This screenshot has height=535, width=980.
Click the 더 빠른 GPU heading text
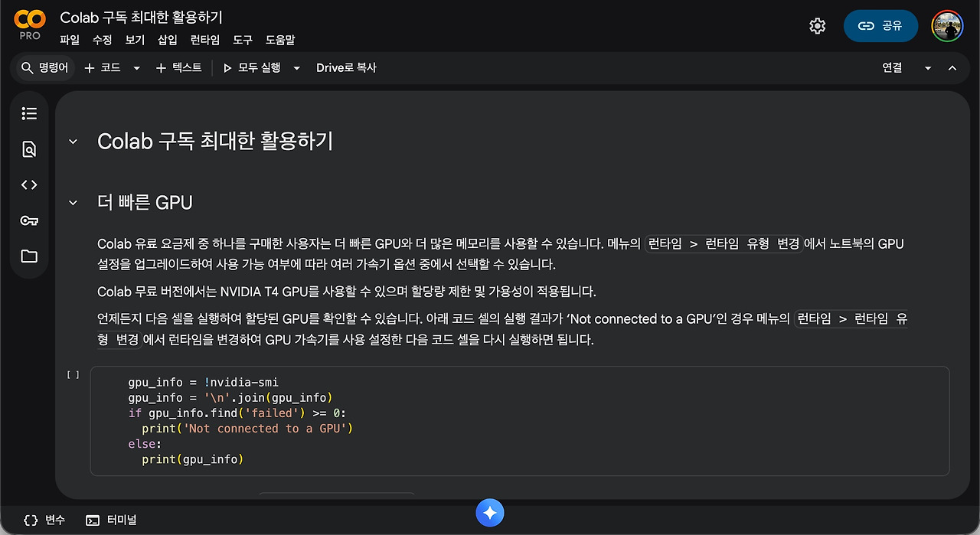(145, 203)
